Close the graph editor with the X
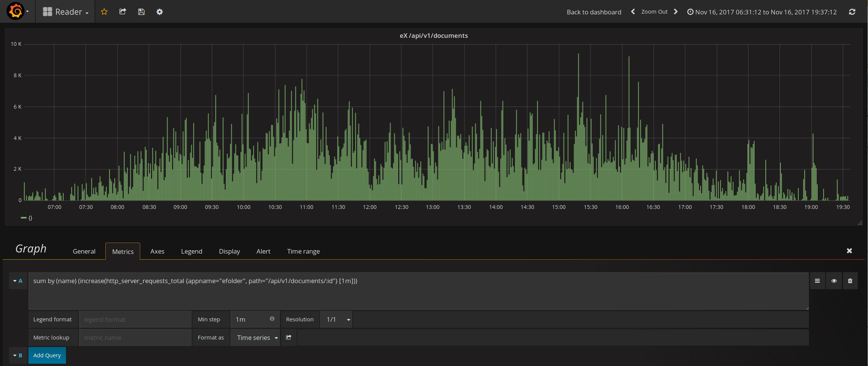The width and height of the screenshot is (868, 366). coord(849,251)
